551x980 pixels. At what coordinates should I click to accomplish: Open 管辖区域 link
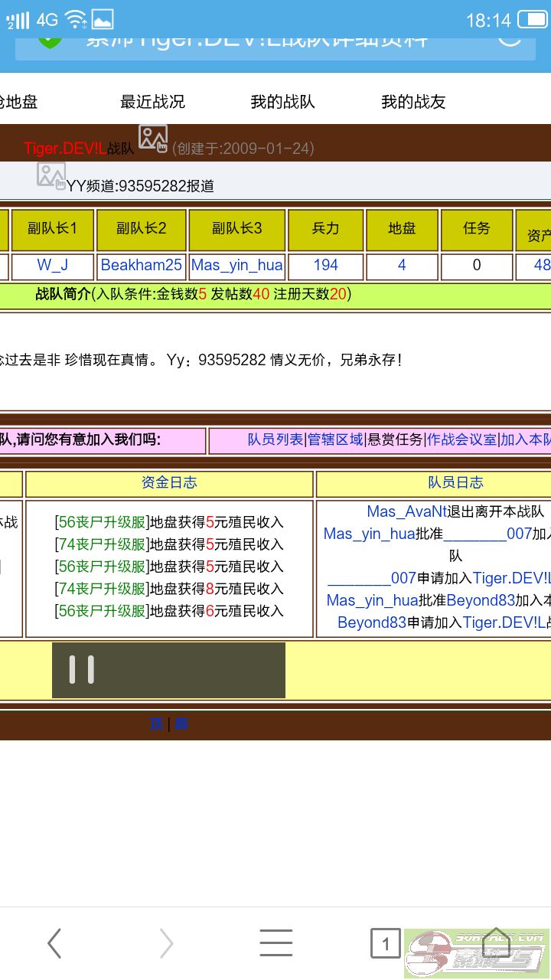pos(335,439)
